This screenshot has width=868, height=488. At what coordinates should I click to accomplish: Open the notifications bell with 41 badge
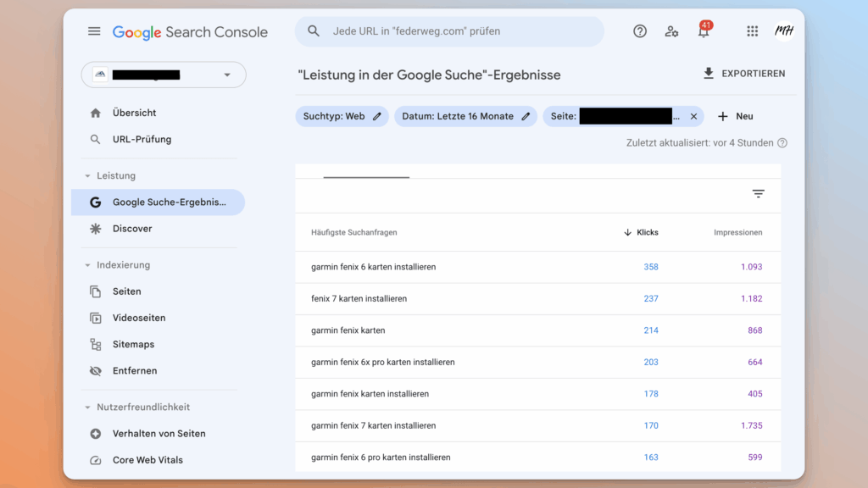[x=704, y=30]
